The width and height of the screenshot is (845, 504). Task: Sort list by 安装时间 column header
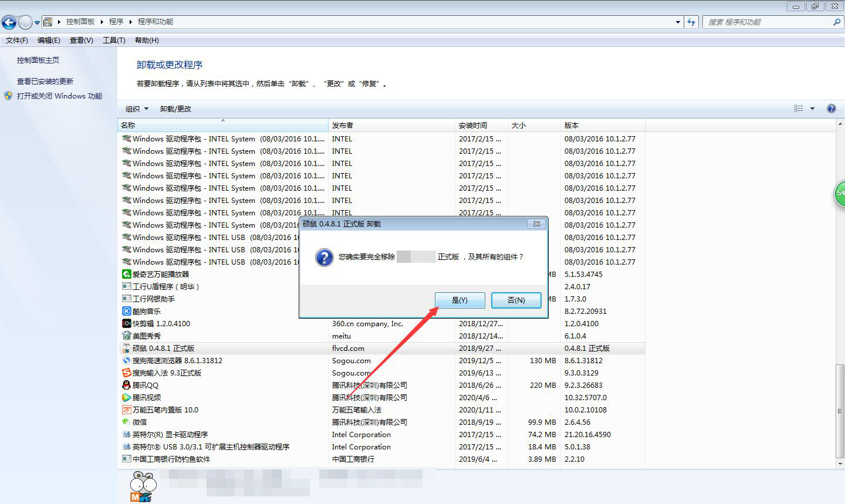(482, 126)
